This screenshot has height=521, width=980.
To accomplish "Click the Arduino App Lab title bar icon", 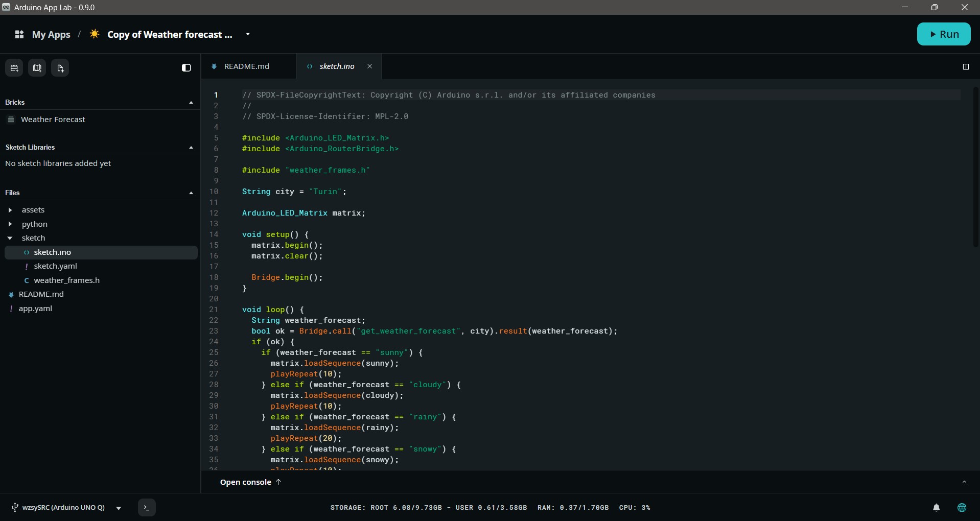I will [6, 7].
